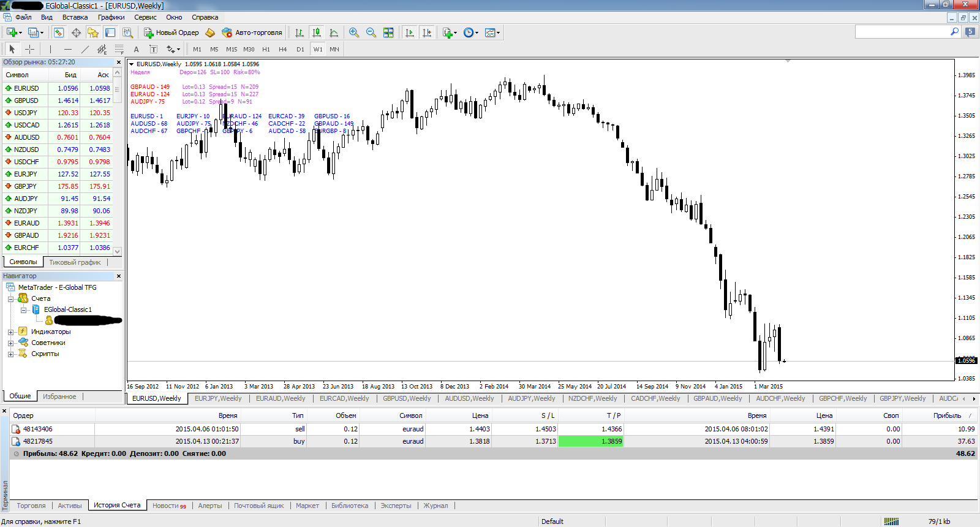
Task: Open the Избранное navigator tab
Action: click(59, 396)
